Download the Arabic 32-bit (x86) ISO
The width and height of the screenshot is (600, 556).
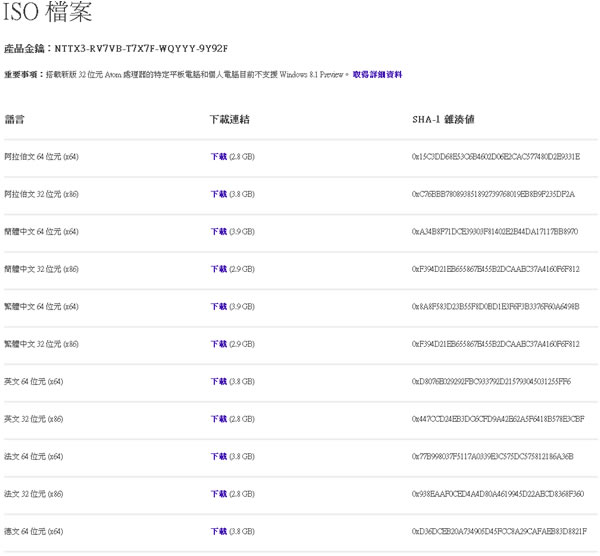pos(218,194)
